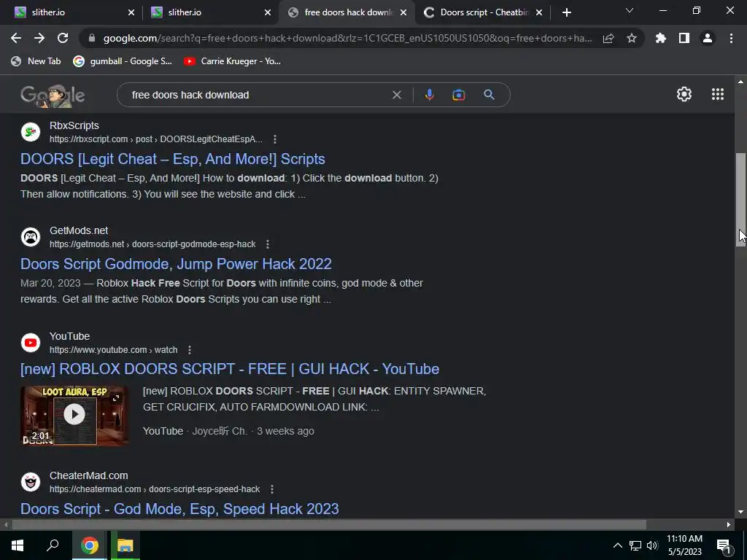The height and width of the screenshot is (560, 747).
Task: Click the scroll up arrow of page
Action: (740, 82)
